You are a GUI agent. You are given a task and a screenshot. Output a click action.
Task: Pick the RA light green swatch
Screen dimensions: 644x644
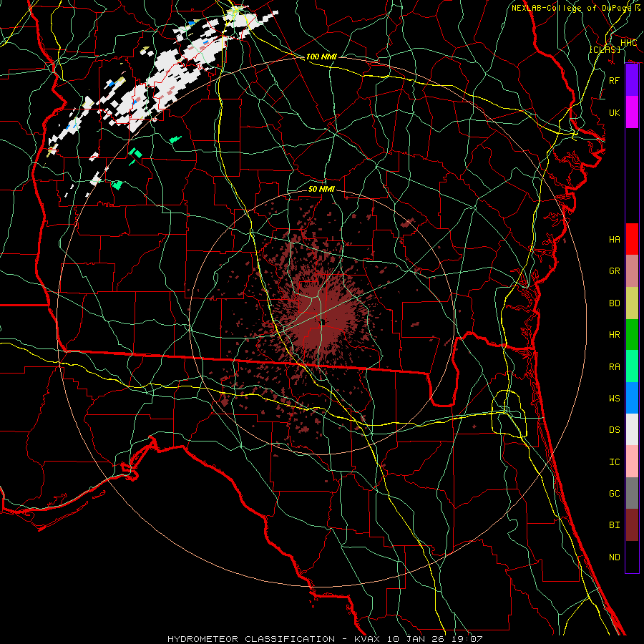pos(632,366)
